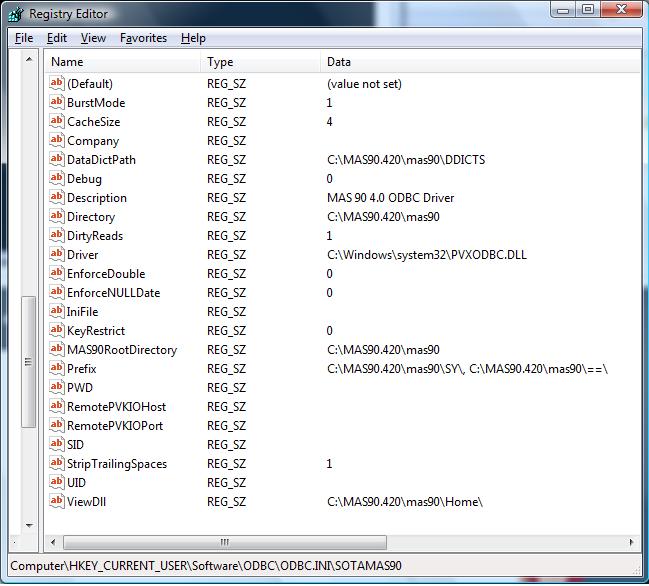Select the ViewDll value name
649x586 pixels.
click(x=87, y=502)
